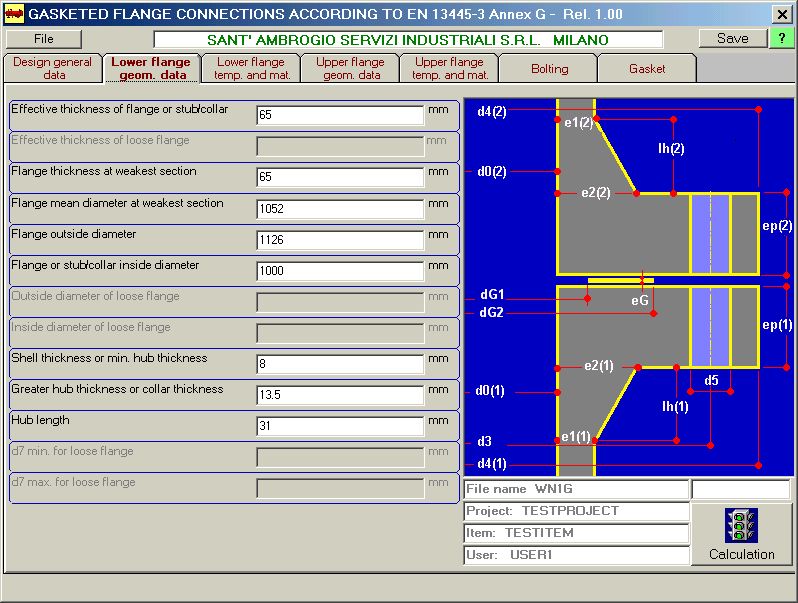Image resolution: width=798 pixels, height=603 pixels.
Task: Click the File name WN1G field
Action: (576, 489)
